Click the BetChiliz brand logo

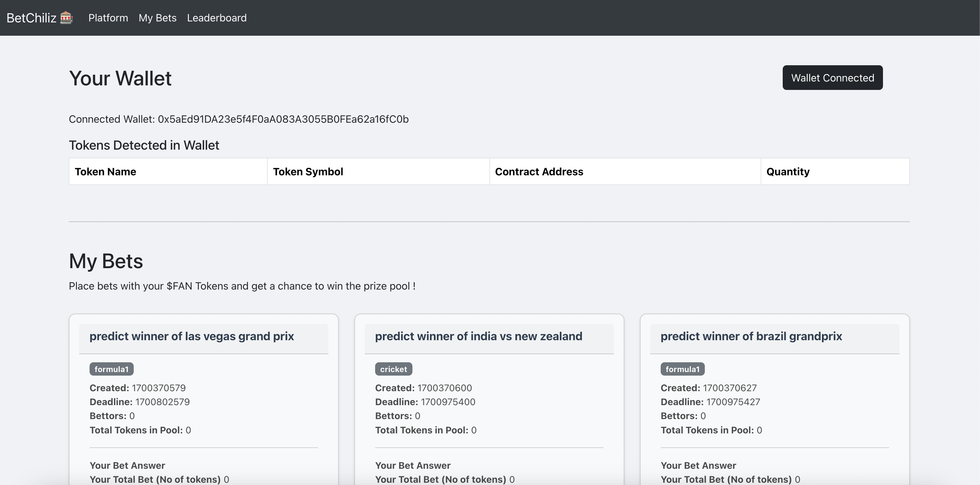tap(40, 18)
